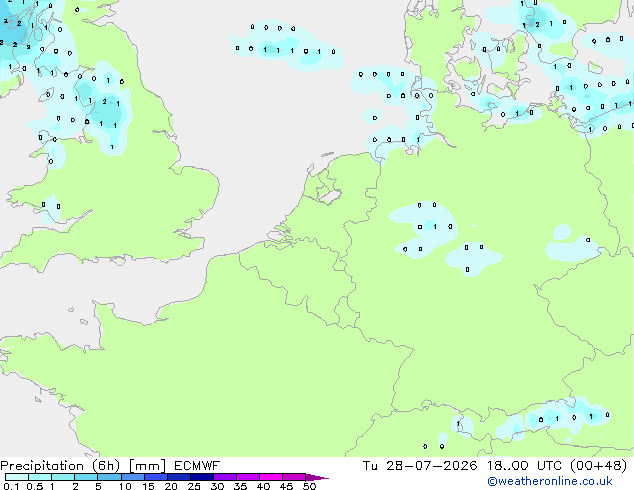Image resolution: width=634 pixels, height=490 pixels.
Task: Click the "40" legend scale value
Action: click(263, 486)
